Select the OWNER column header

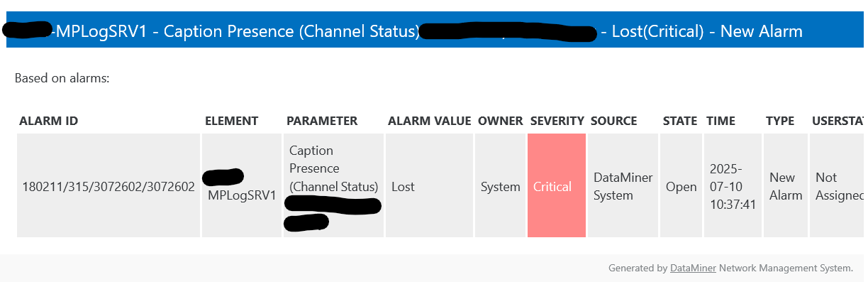(x=501, y=121)
